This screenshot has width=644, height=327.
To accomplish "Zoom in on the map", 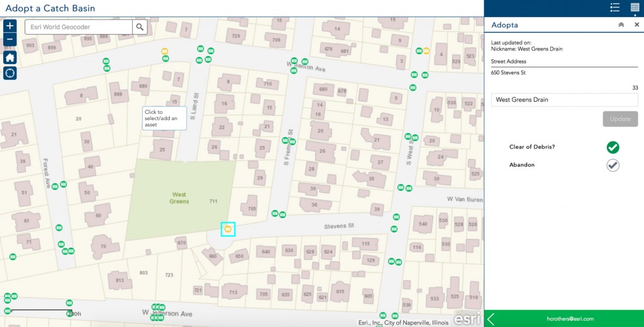I will [10, 26].
